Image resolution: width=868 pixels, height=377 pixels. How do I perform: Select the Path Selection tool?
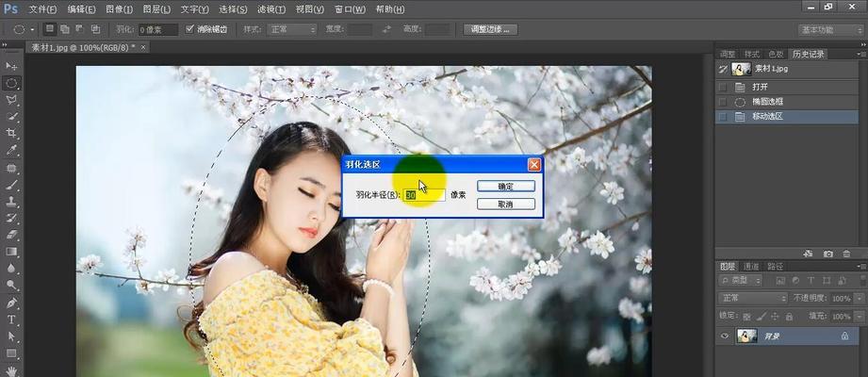pos(11,336)
